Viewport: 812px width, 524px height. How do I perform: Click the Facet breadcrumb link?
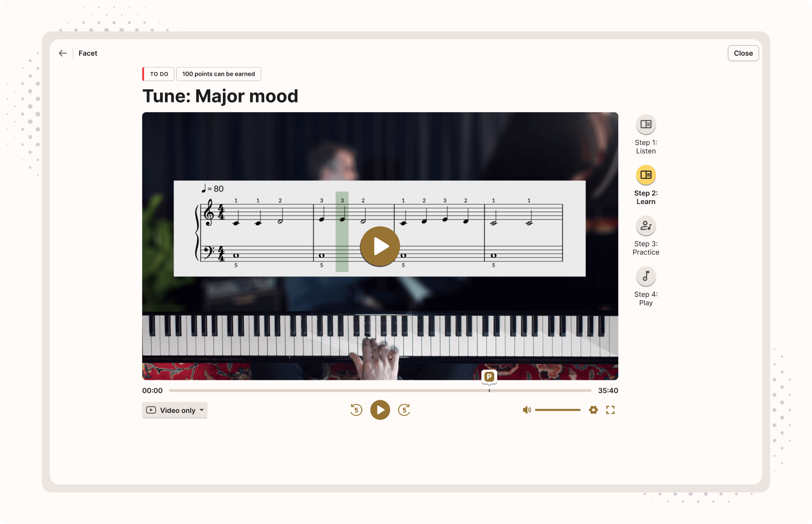click(x=88, y=53)
